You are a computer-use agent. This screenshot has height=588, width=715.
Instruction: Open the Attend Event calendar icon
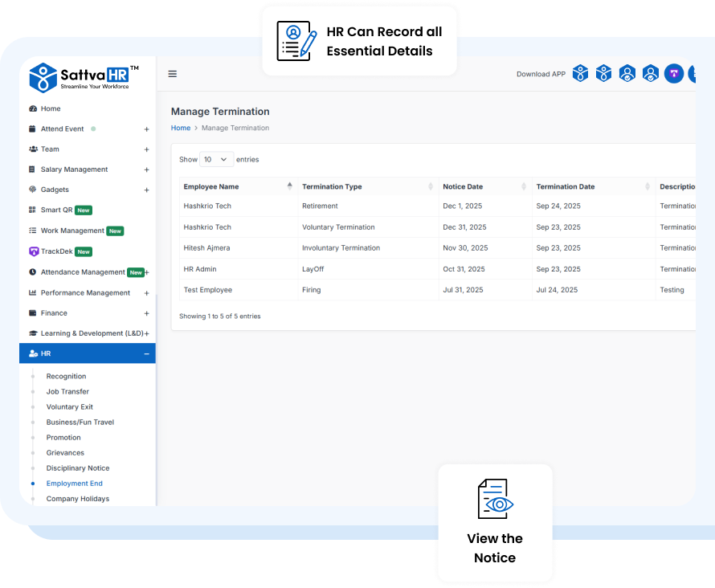pos(32,129)
